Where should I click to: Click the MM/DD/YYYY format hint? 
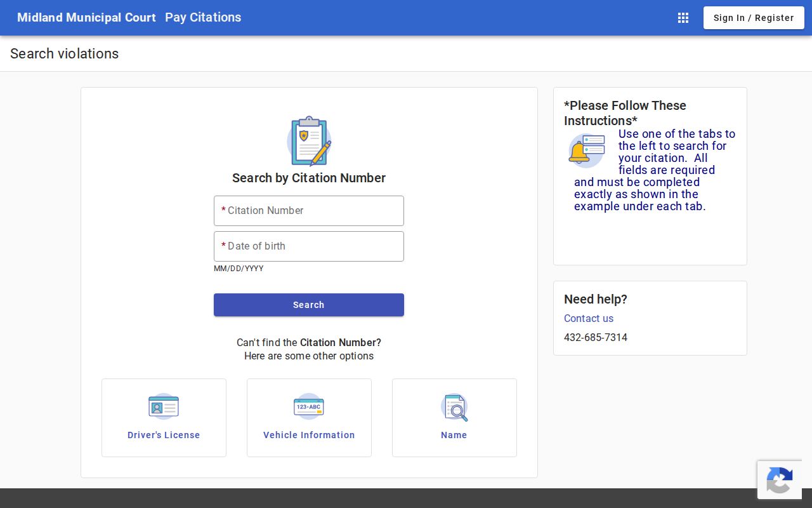tap(239, 269)
